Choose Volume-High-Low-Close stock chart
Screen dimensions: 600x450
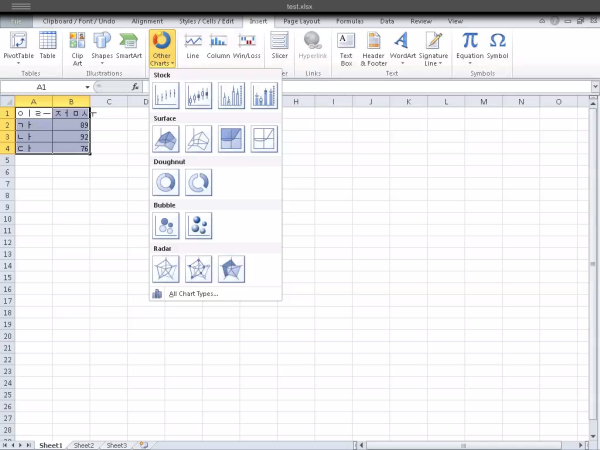232,95
